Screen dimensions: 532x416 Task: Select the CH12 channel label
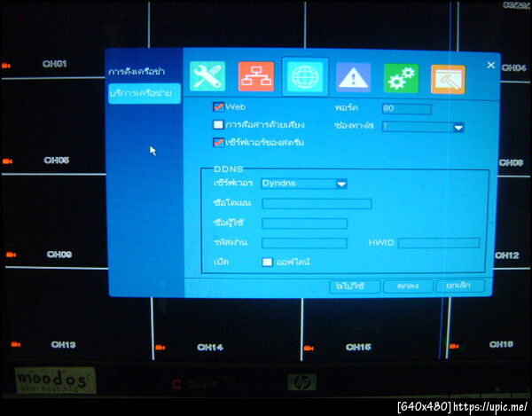coord(506,255)
